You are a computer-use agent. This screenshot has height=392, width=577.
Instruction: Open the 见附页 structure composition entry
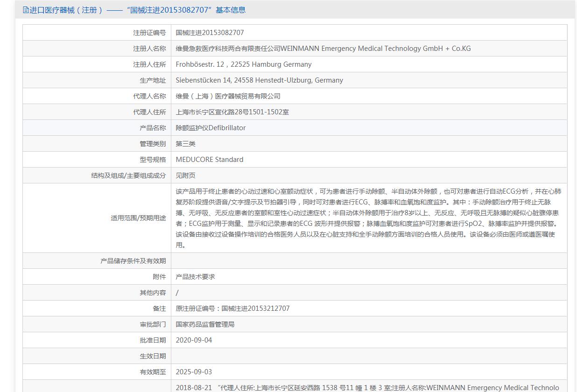click(x=185, y=175)
